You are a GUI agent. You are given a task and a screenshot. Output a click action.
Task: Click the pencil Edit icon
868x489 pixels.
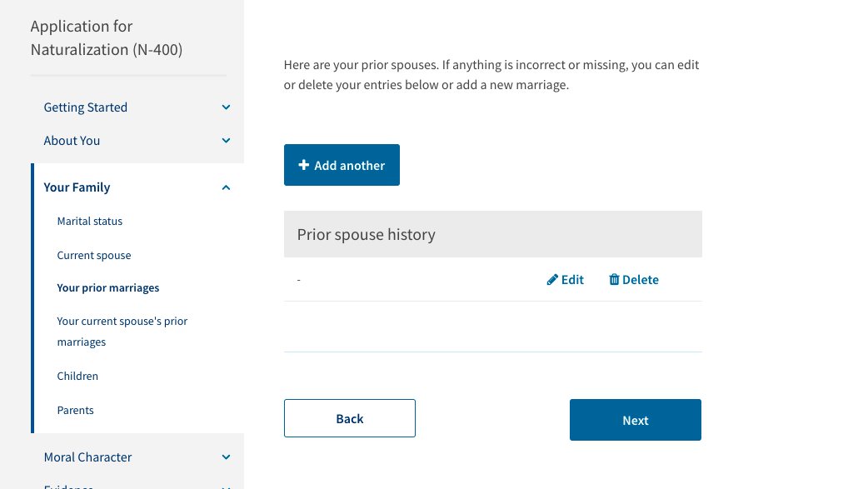click(x=552, y=280)
